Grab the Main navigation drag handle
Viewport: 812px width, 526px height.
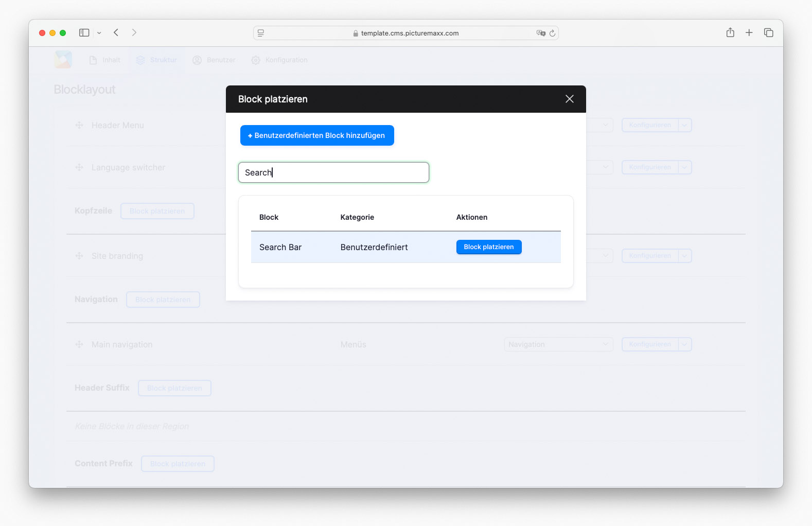pos(79,344)
